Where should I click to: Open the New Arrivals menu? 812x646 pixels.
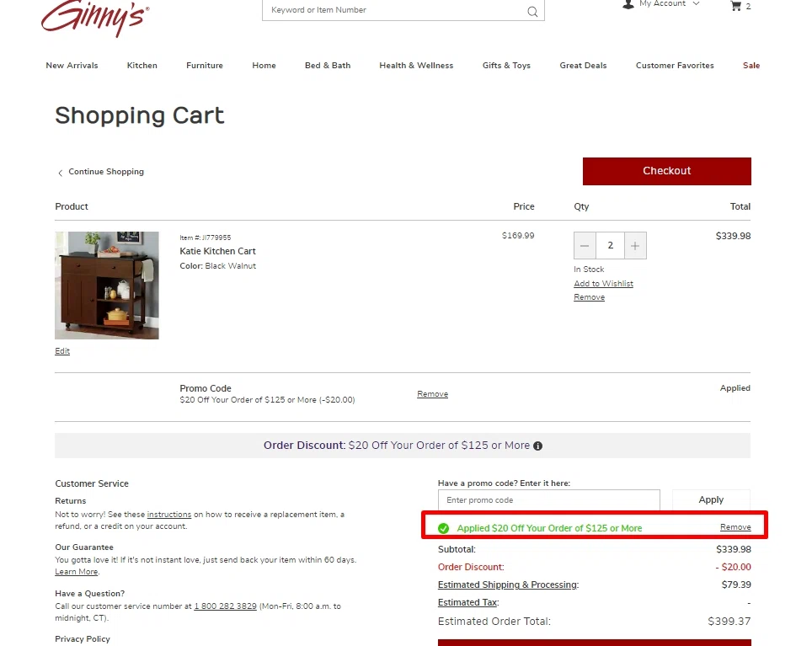pos(72,65)
